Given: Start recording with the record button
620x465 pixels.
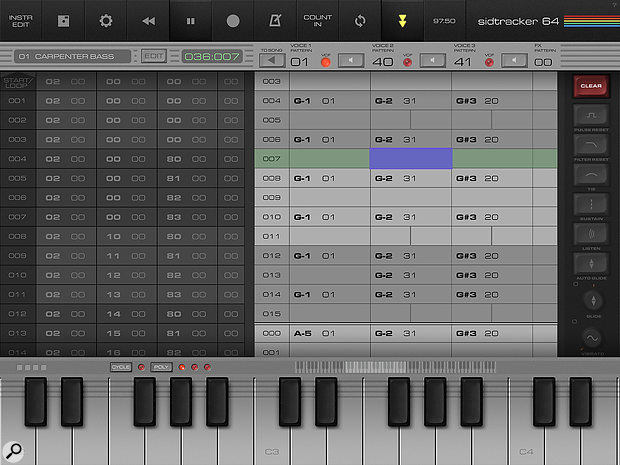Looking at the screenshot, I should (233, 21).
